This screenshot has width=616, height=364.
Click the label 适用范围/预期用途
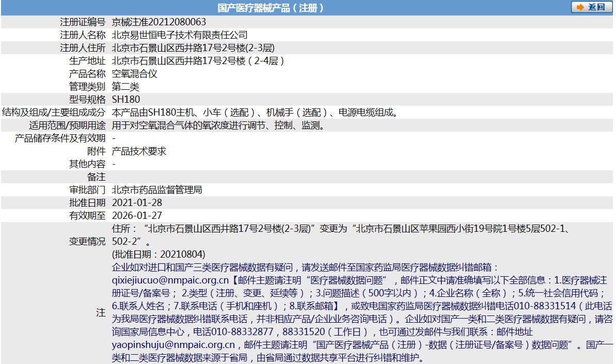coord(67,125)
